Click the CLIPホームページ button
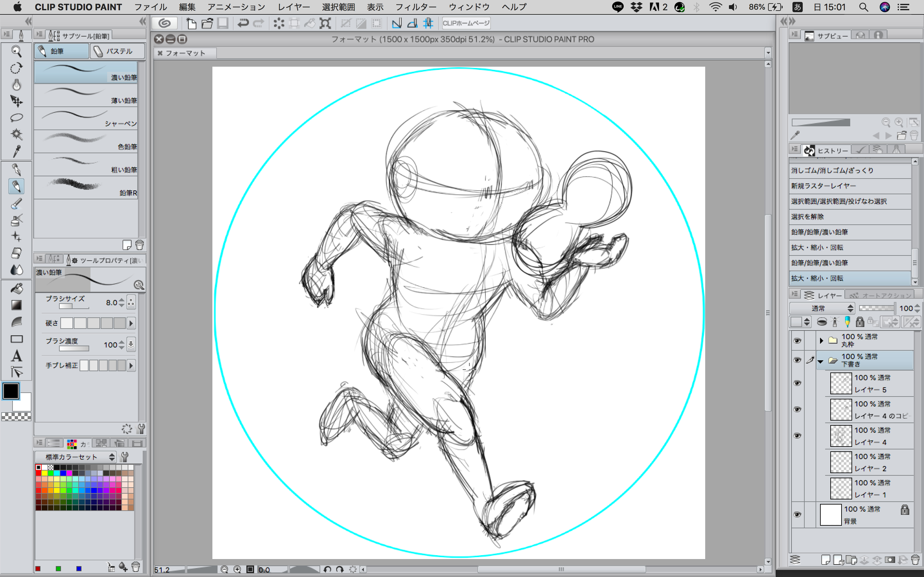This screenshot has width=924, height=577. (466, 23)
